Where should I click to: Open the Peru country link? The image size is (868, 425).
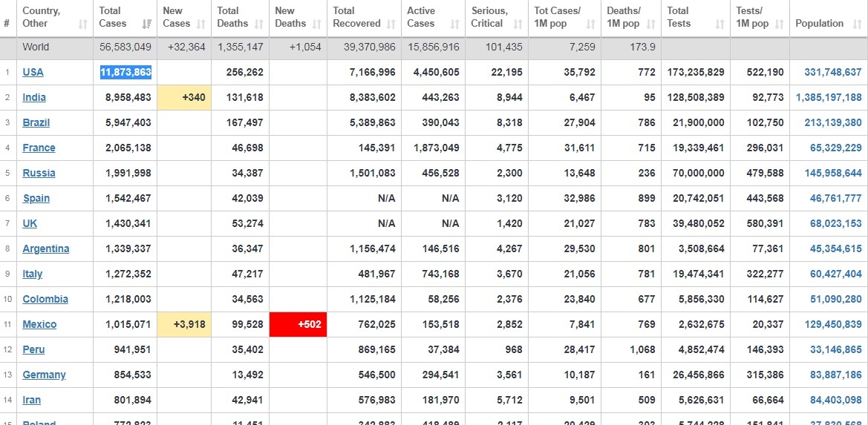(x=33, y=350)
